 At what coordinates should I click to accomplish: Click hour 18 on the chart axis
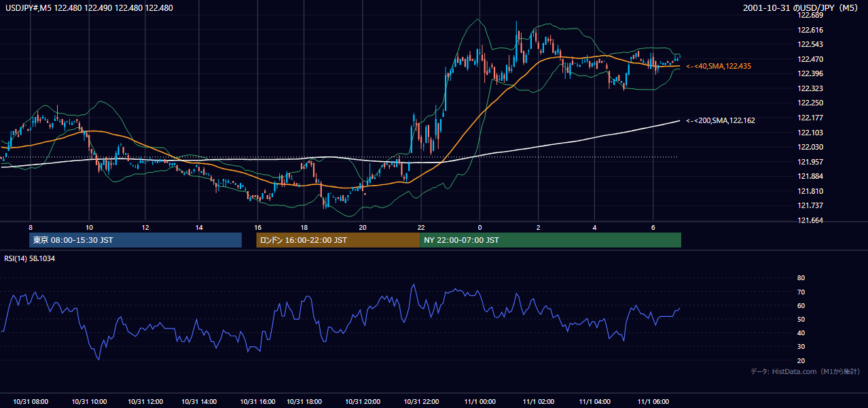click(x=305, y=227)
